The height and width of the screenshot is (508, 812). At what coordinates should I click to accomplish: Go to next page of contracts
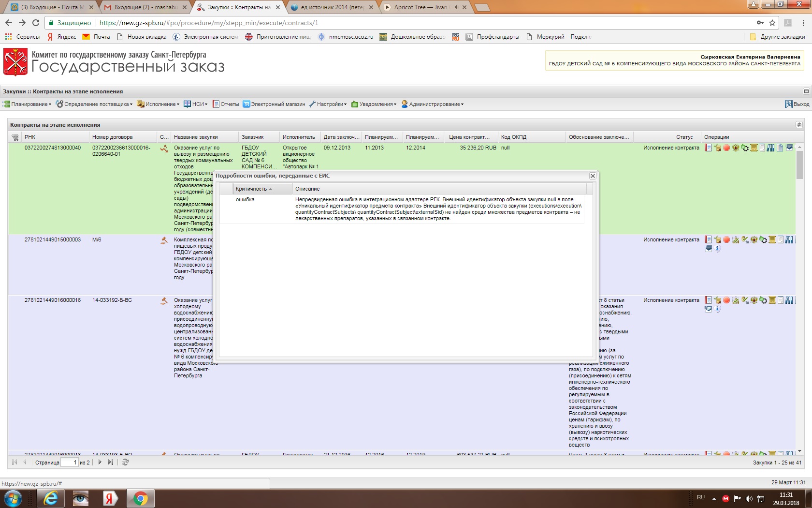click(x=100, y=462)
